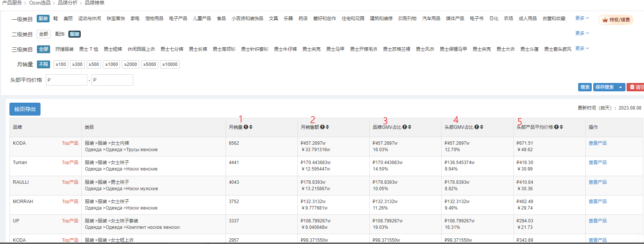Choose the 汽车用品 first-level category
The width and height of the screenshot is (644, 244).
pyautogui.click(x=431, y=19)
